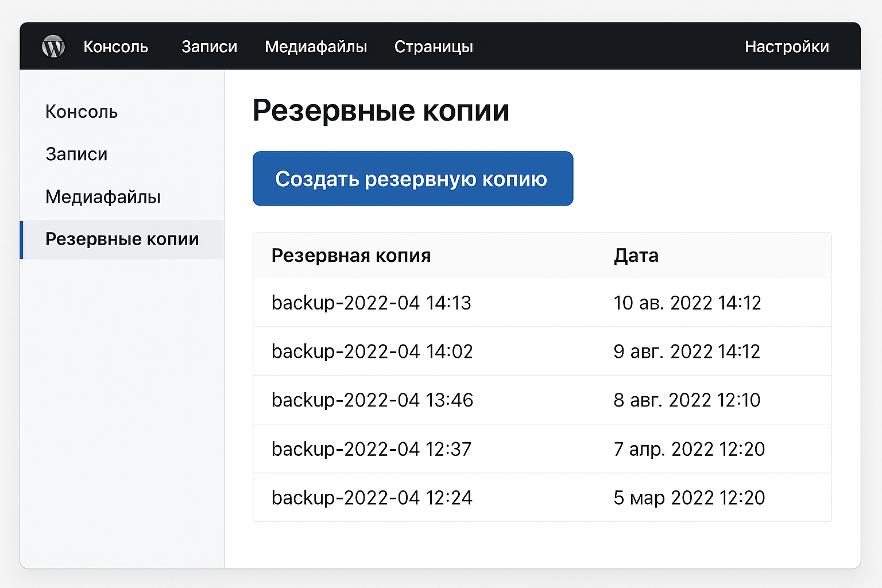This screenshot has width=882, height=588.
Task: Choose Записи in the left sidebar
Action: click(76, 154)
